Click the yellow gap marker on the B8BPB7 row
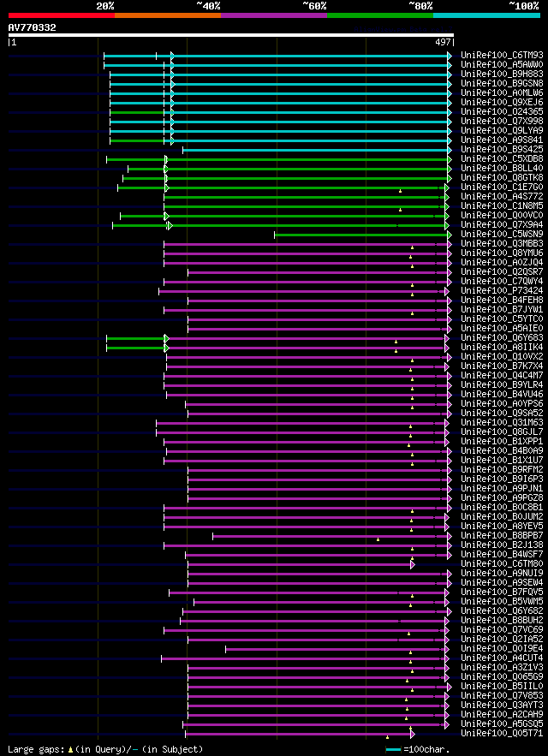The image size is (548, 756). tap(378, 539)
